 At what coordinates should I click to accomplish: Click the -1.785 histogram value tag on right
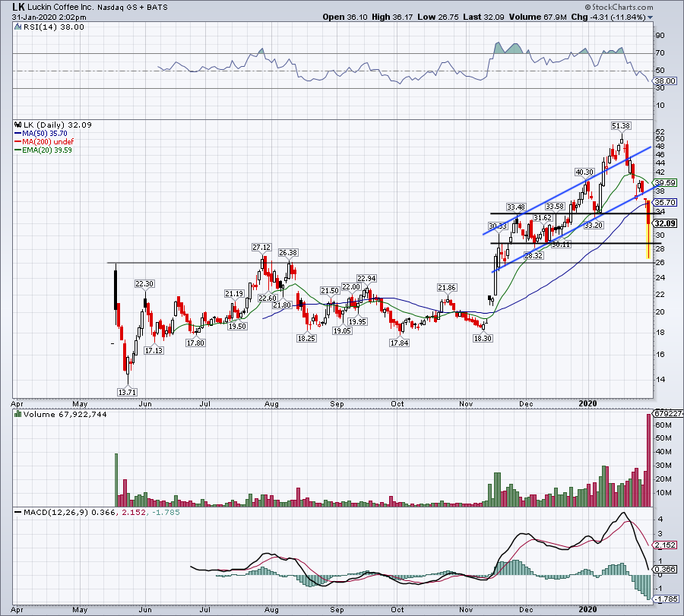tap(667, 599)
